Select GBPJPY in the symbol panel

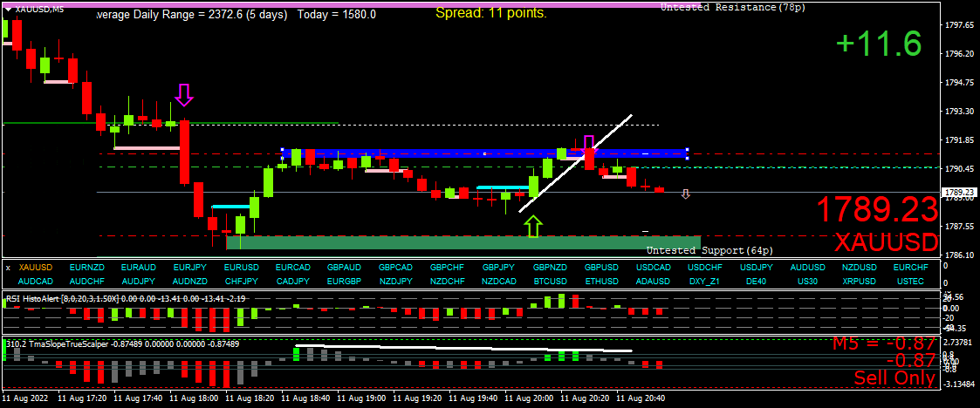[x=499, y=268]
